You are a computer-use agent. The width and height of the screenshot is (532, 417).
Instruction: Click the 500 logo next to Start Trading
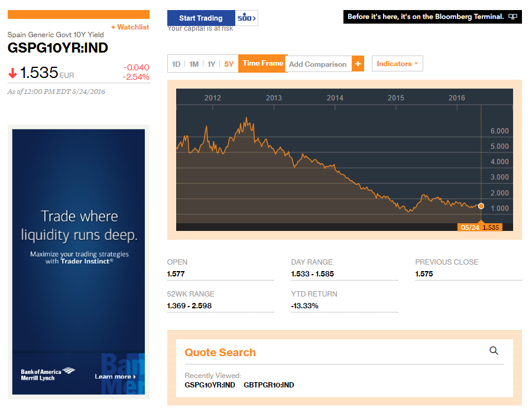(x=246, y=18)
